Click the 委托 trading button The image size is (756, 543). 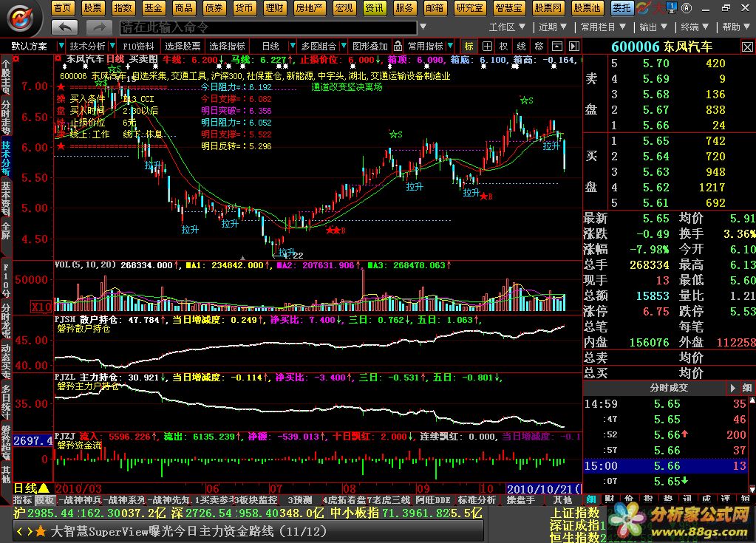[622, 7]
